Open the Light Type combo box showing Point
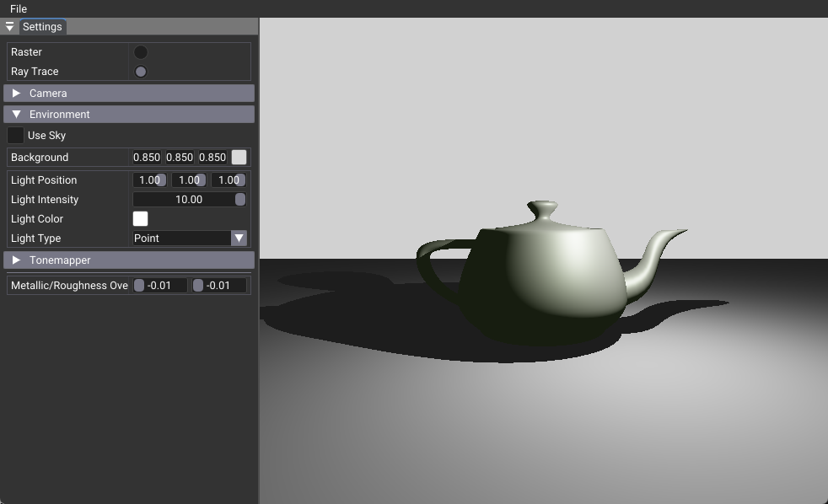Screen dimensions: 828x504 (181, 239)
